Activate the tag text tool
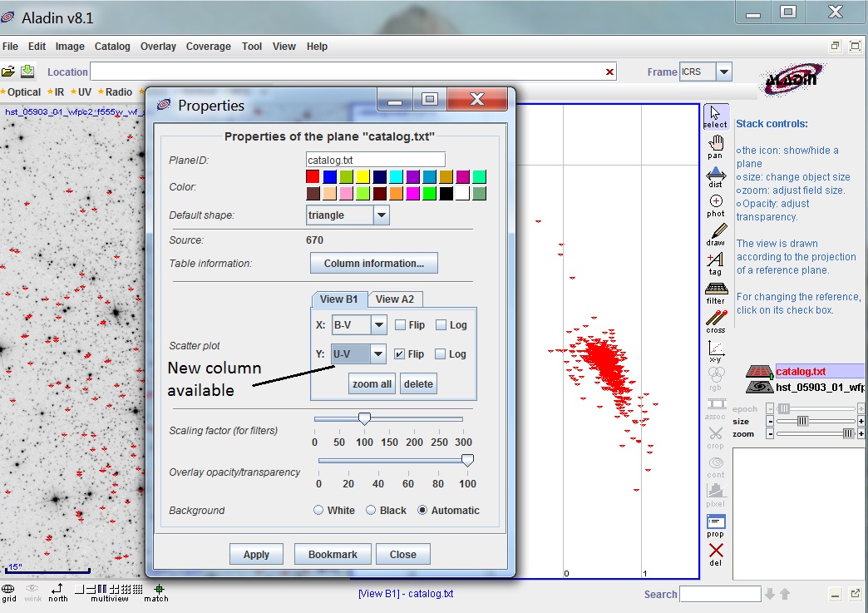Viewport: 868px width, 613px height. click(x=715, y=264)
